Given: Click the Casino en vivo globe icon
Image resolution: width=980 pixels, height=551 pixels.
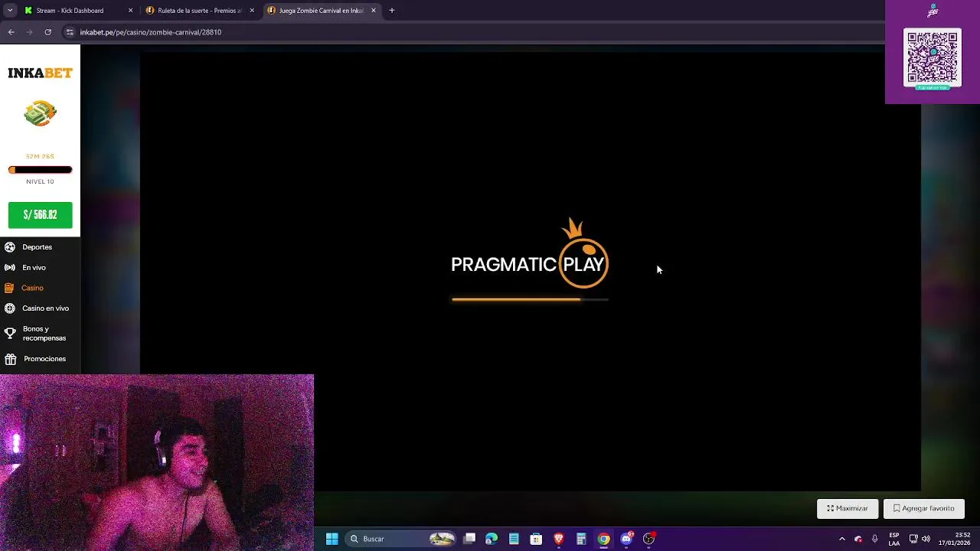Looking at the screenshot, I should 10,308.
